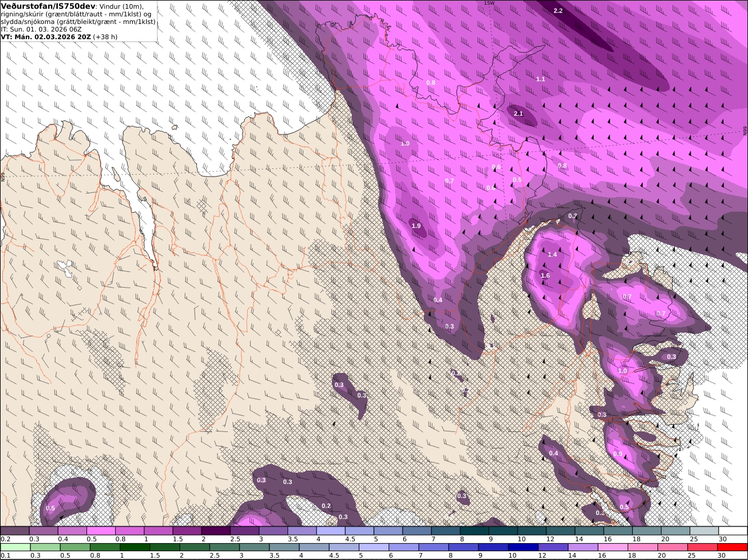The image size is (748, 560).
Task: Click the 1.6 value label on the map
Action: pyautogui.click(x=545, y=275)
